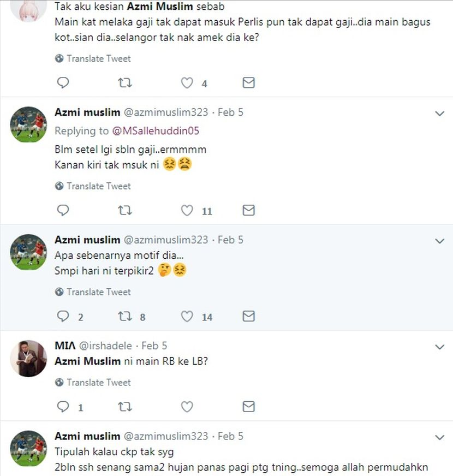The image size is (453, 476).
Task: Translate the "Apa sebenarnya motif dia" tweet
Action: [x=98, y=292]
